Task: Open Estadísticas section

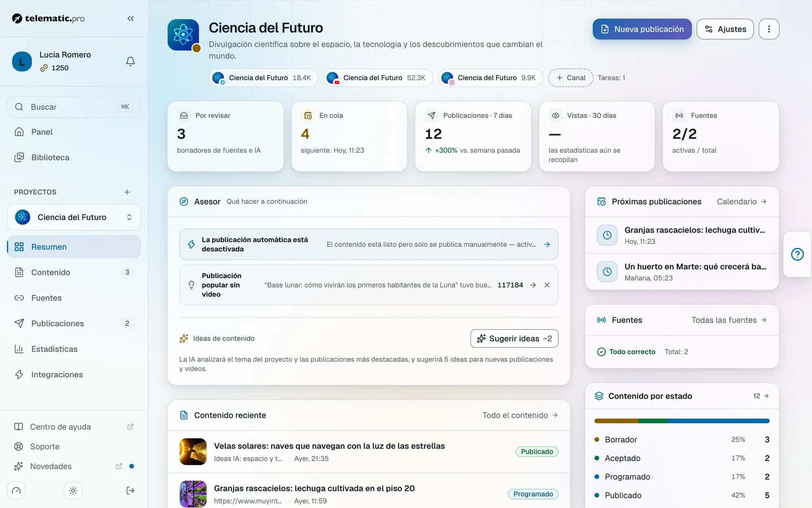Action: click(74, 349)
